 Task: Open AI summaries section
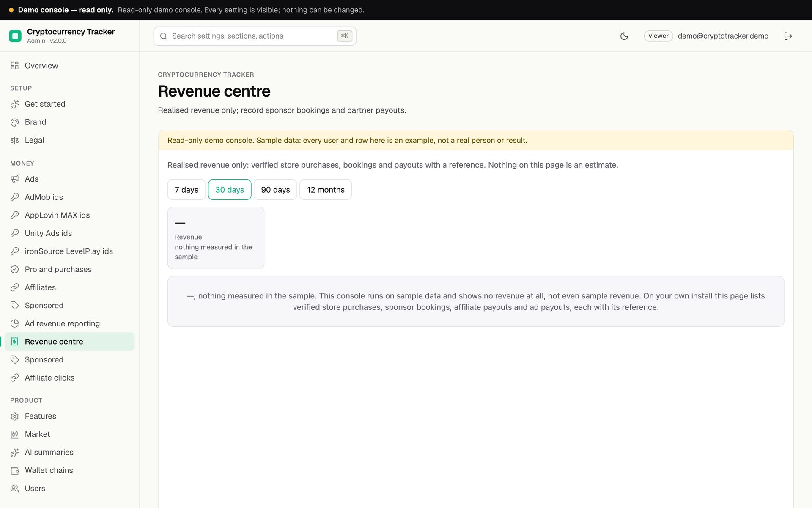pyautogui.click(x=70, y=452)
